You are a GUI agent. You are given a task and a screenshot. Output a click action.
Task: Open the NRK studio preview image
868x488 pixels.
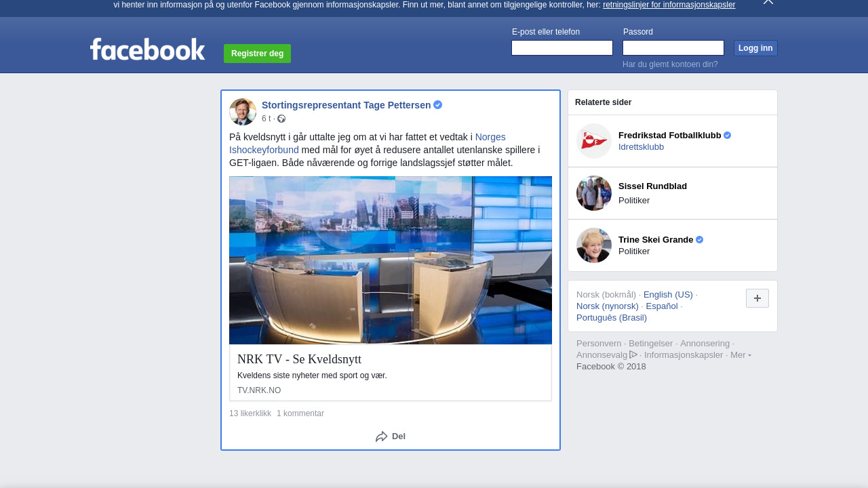[x=391, y=260]
